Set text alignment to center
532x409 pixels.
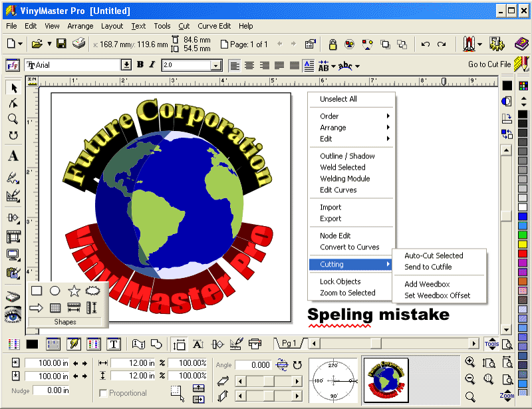249,65
